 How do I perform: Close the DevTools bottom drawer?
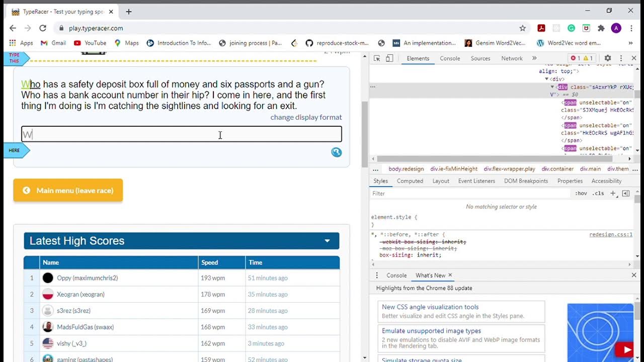[x=634, y=276]
